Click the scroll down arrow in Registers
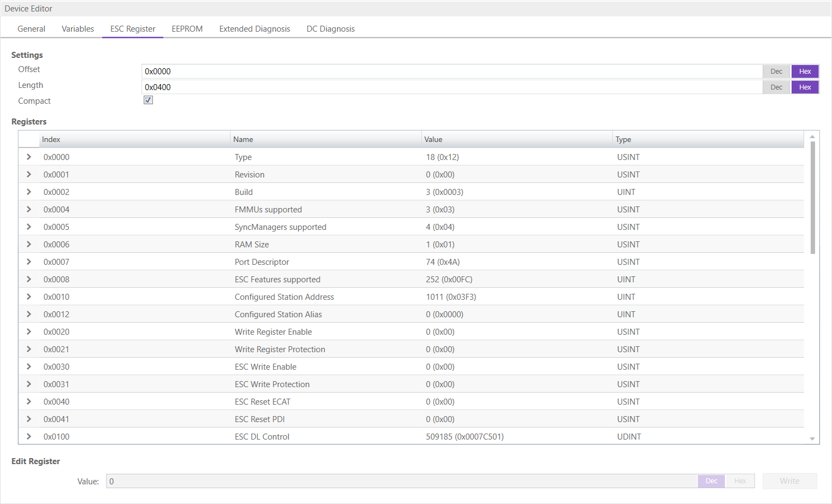The height and width of the screenshot is (504, 832). pos(812,438)
